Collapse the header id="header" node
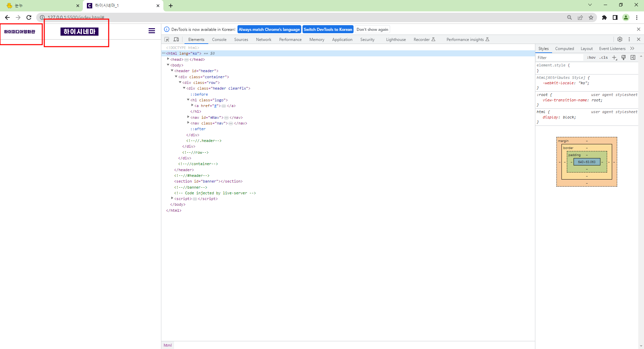644x349 pixels. click(x=172, y=70)
